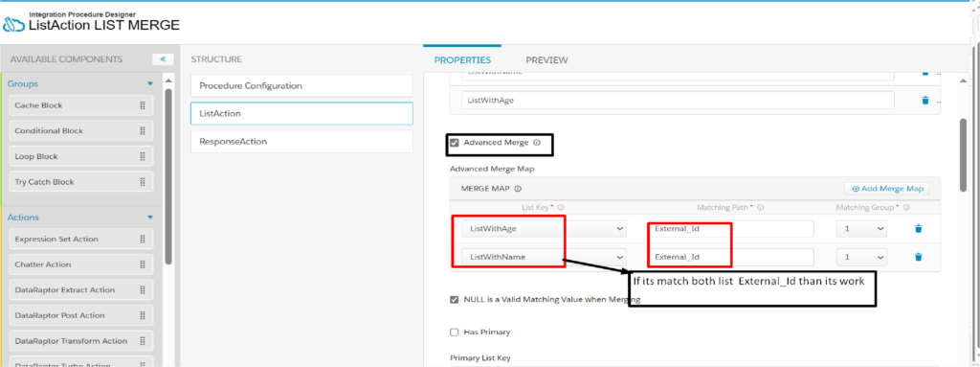This screenshot has width=980, height=367.
Task: Click trash icon beside ListWithAge input
Action: click(x=925, y=101)
